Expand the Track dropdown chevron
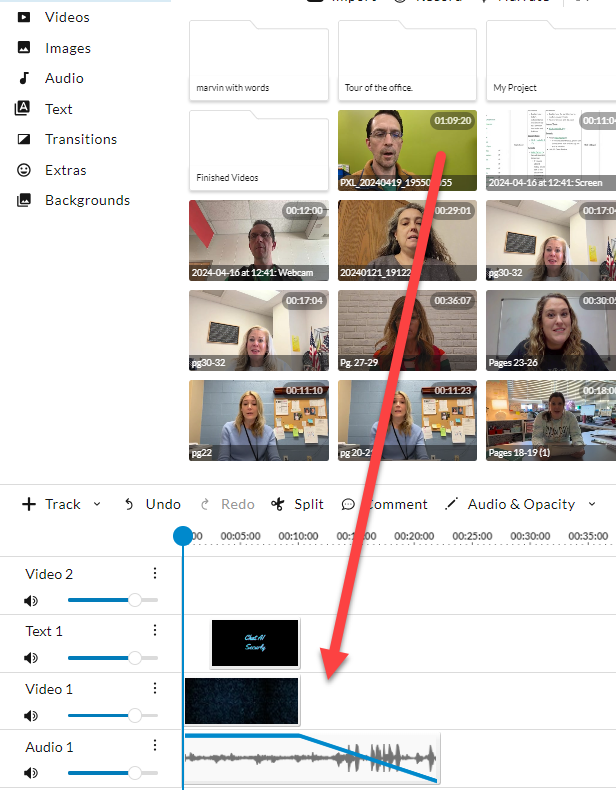616x790 pixels. pyautogui.click(x=97, y=504)
